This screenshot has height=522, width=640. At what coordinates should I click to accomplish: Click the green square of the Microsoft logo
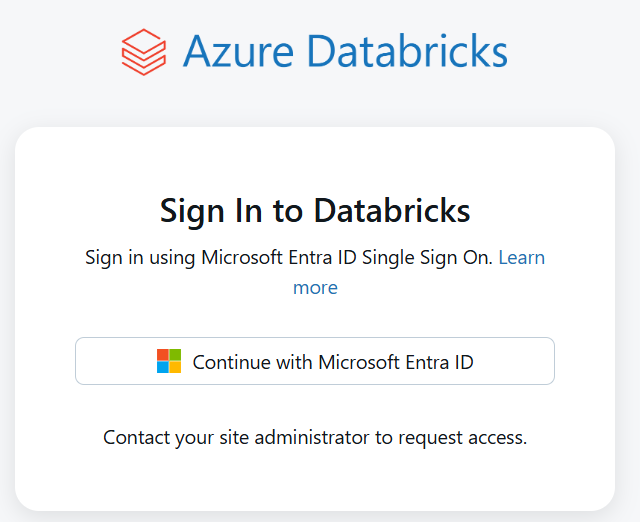point(175,355)
